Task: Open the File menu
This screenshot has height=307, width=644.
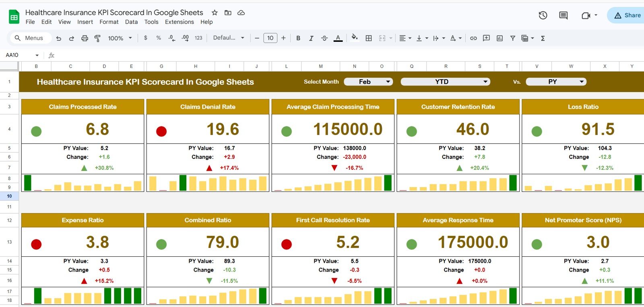Action: coord(30,22)
